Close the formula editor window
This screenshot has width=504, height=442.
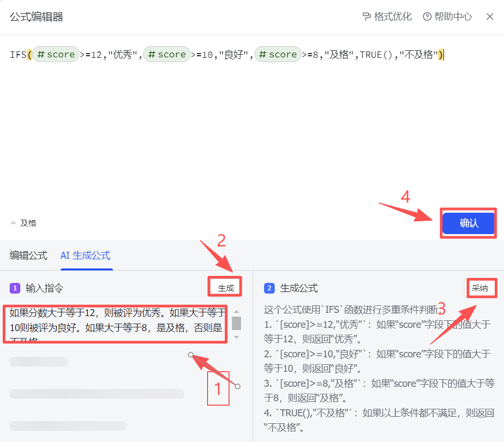coord(490,17)
